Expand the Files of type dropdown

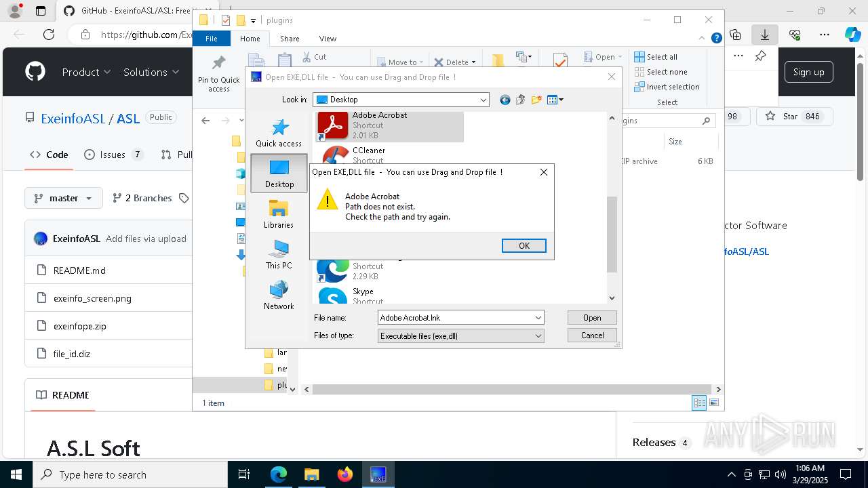(538, 335)
